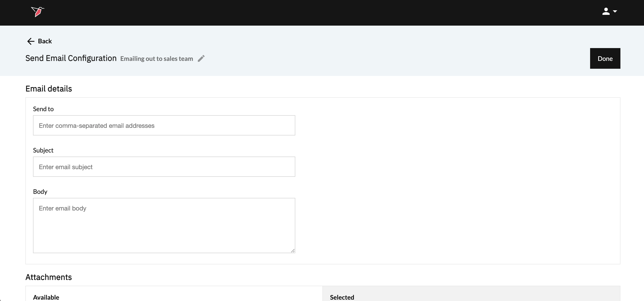Open the user profile icon
The height and width of the screenshot is (301, 644).
[606, 11]
